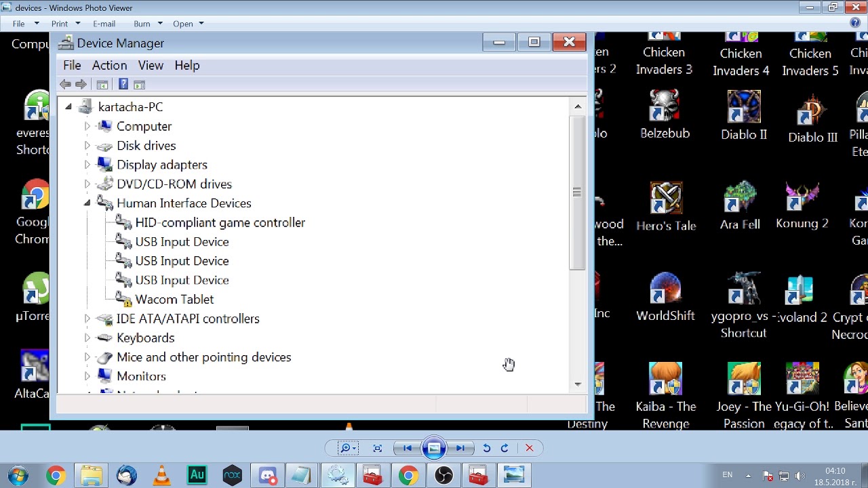Open Chicken Invaders 4 desktop shortcut

point(741,54)
